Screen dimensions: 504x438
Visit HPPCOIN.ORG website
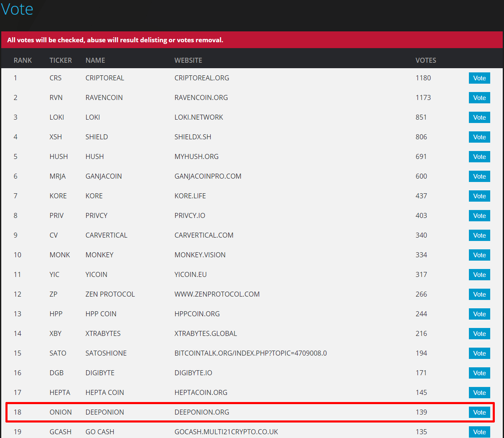197,314
